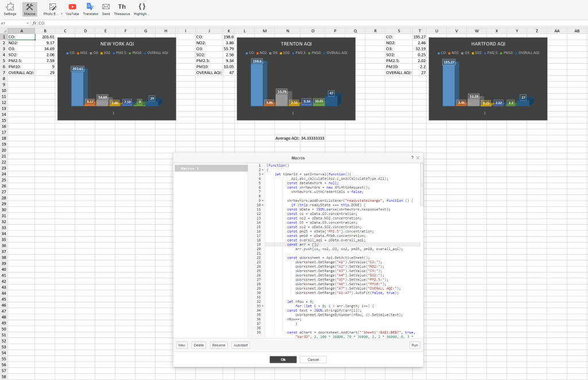588x380 pixels.
Task: Create a new macro with New
Action: [x=181, y=345]
